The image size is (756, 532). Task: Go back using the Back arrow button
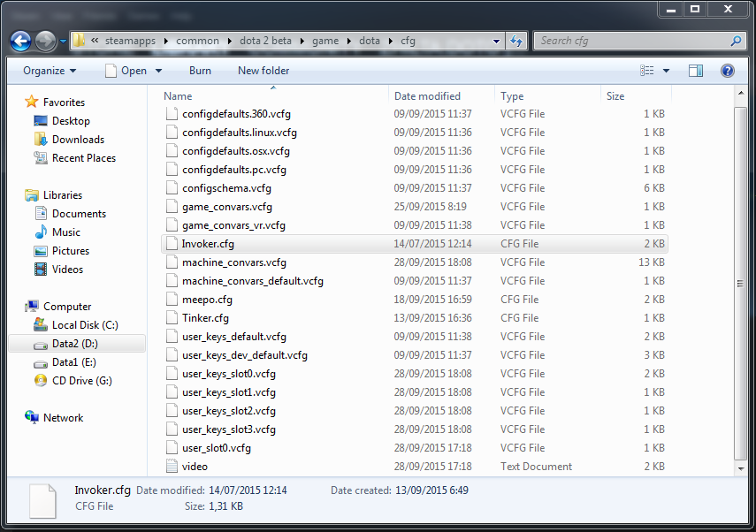click(x=20, y=41)
